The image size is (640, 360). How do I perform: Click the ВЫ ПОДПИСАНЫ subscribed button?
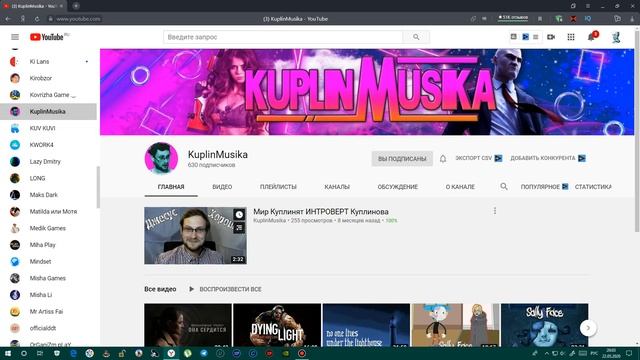click(402, 159)
